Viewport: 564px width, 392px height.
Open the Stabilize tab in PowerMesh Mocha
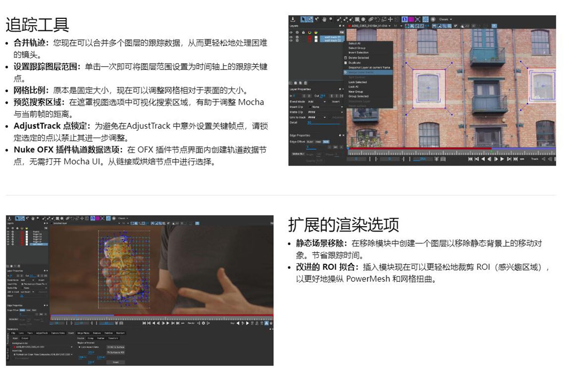coord(109,333)
